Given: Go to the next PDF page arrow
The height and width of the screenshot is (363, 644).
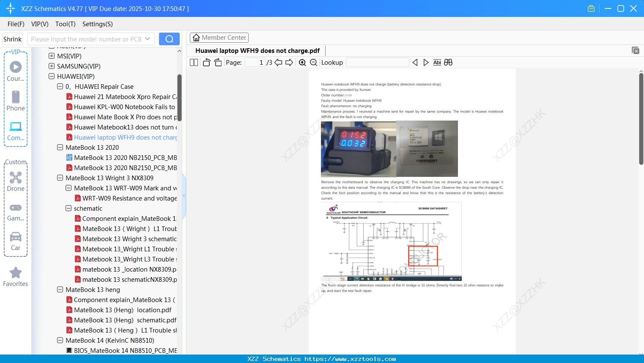Looking at the screenshot, I should 289,63.
